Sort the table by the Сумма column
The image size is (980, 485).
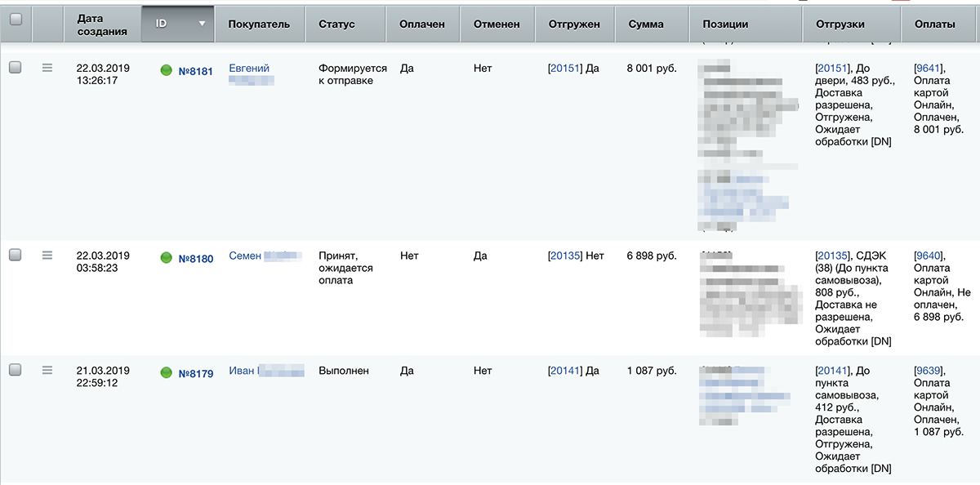[x=646, y=24]
